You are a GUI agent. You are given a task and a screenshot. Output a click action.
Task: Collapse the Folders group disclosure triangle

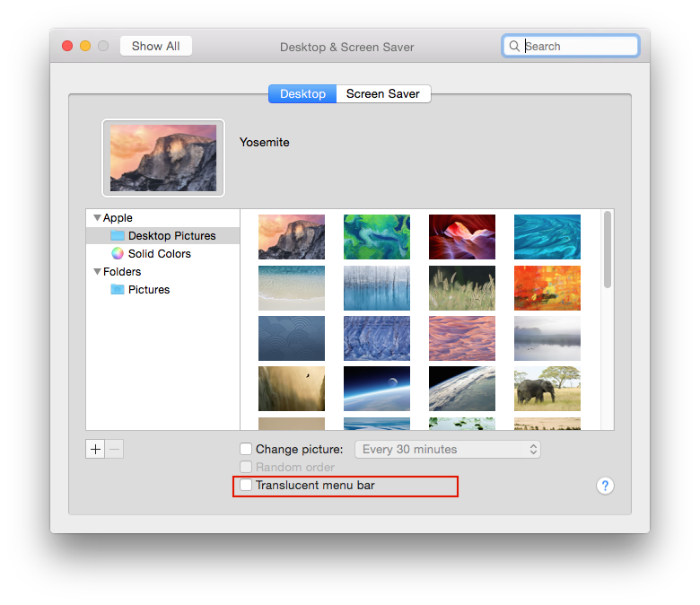[97, 271]
